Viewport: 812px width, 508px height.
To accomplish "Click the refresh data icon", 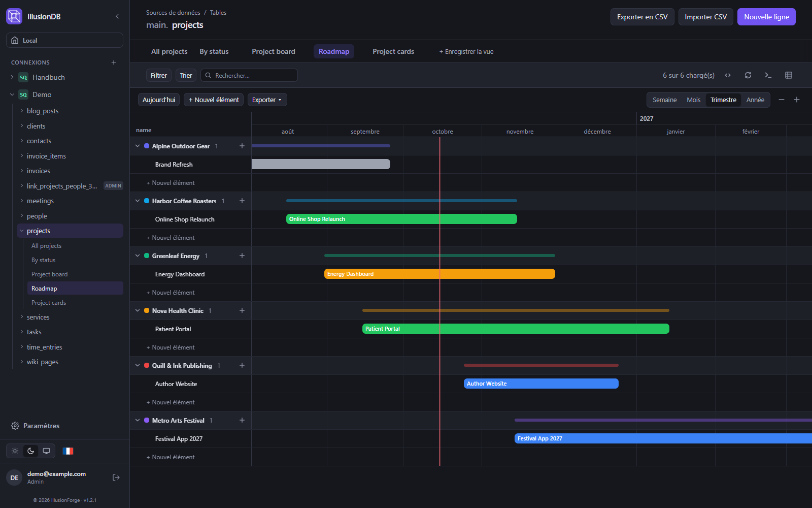I will [748, 75].
